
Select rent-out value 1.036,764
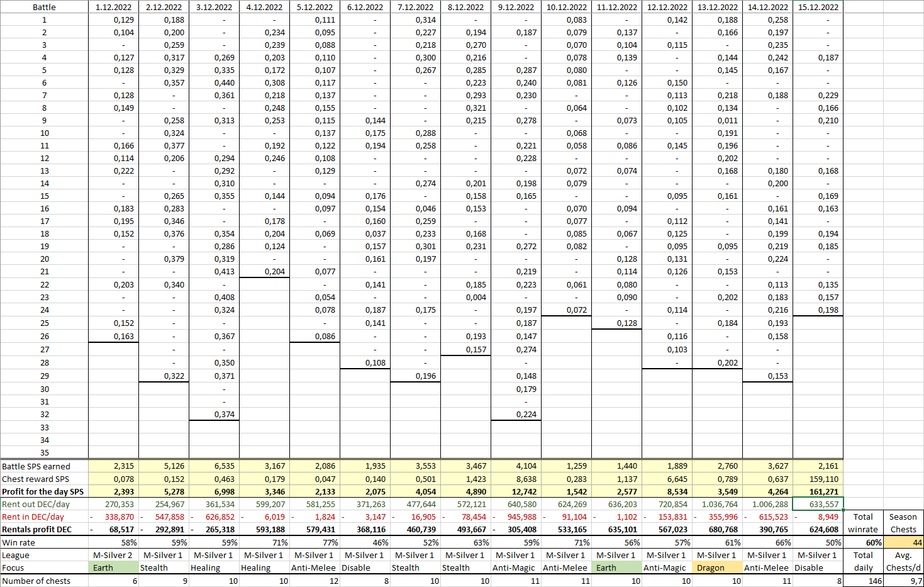pyautogui.click(x=717, y=504)
